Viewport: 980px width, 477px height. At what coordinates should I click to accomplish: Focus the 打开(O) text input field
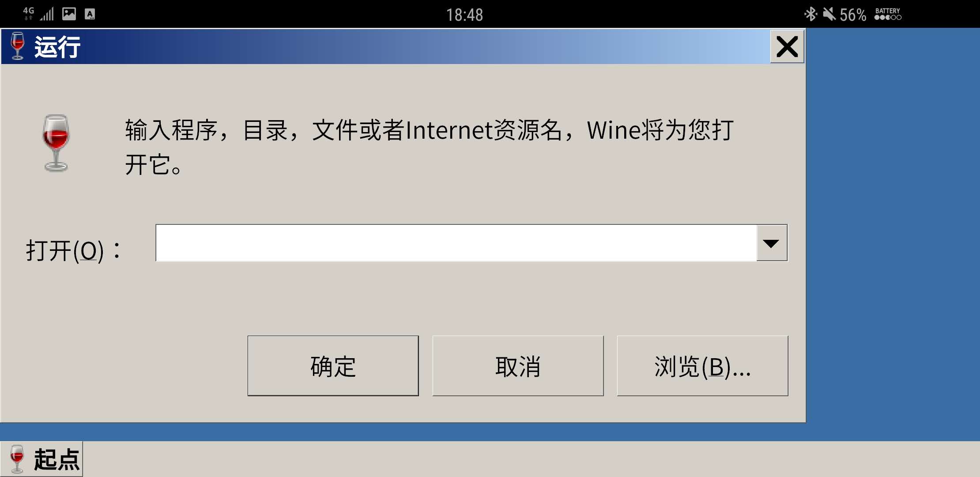[x=456, y=243]
